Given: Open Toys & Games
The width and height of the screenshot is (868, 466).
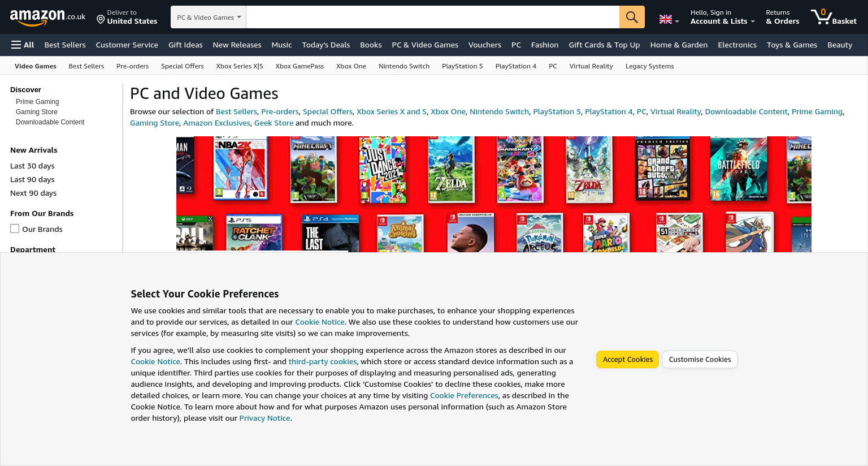Looking at the screenshot, I should point(792,45).
